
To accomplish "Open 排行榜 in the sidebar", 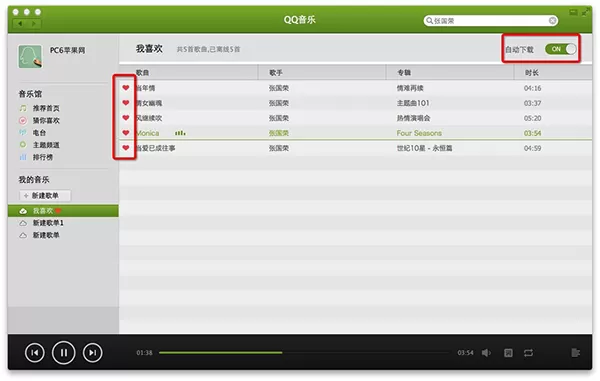I will click(42, 157).
